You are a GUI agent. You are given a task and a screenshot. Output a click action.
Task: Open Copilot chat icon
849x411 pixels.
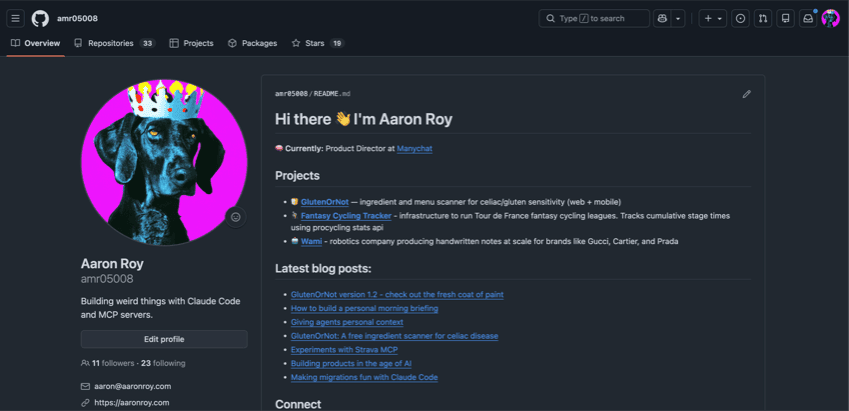click(662, 18)
